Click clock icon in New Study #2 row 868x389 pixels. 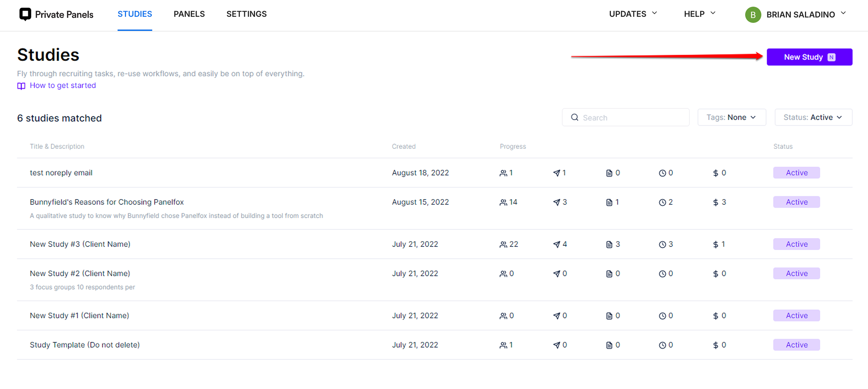tap(662, 274)
